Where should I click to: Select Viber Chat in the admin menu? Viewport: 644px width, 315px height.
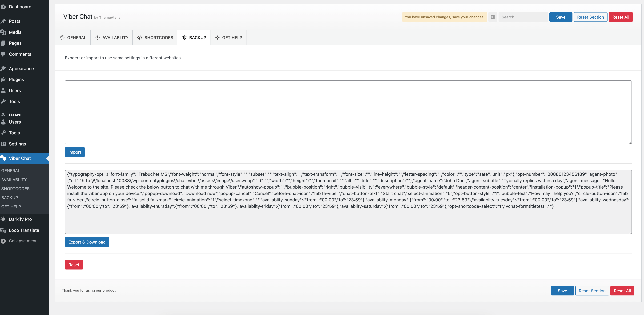(x=24, y=158)
